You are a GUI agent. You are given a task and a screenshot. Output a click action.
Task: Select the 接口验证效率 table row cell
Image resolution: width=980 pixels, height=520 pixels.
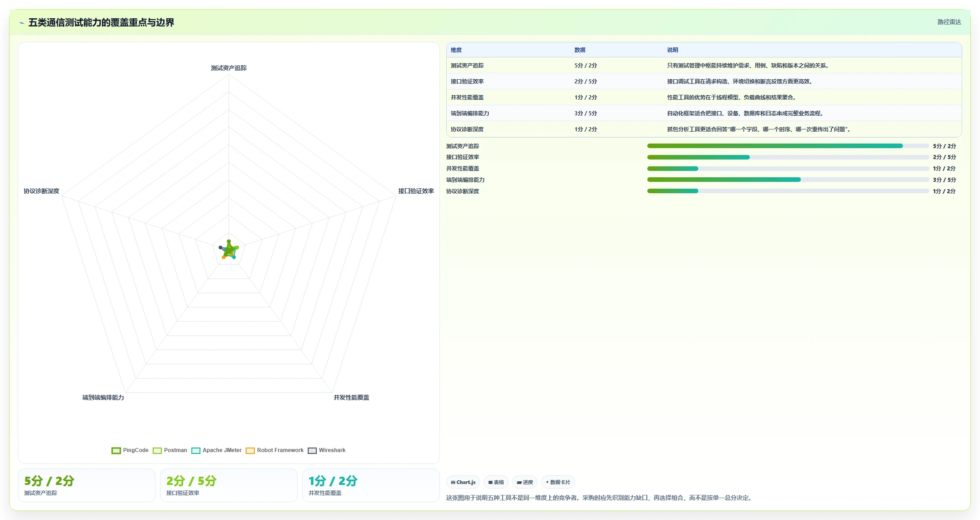click(x=467, y=82)
